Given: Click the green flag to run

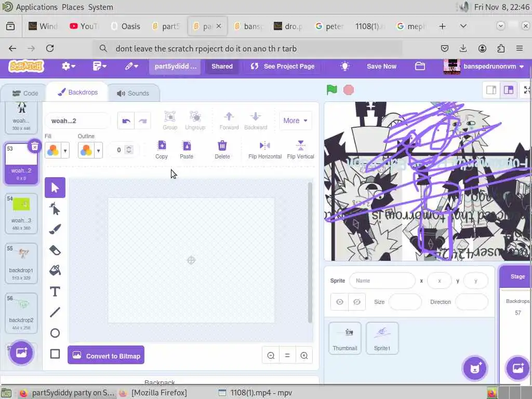Looking at the screenshot, I should coord(332,90).
